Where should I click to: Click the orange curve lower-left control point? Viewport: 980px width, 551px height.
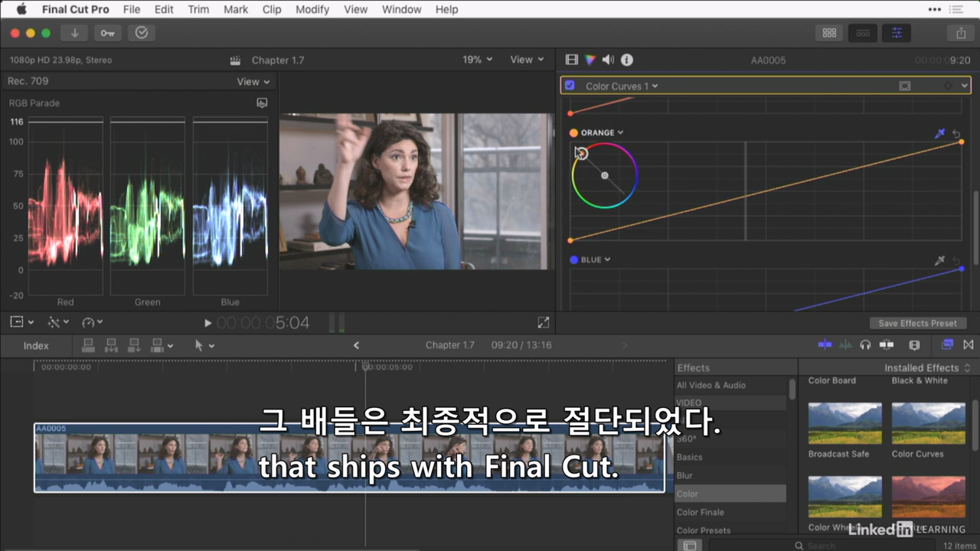pos(570,240)
